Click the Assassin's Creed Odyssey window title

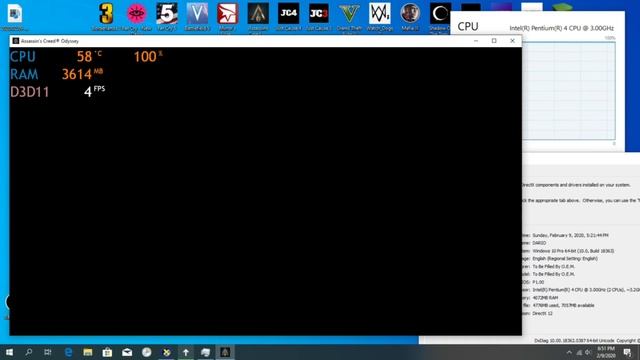tap(50, 41)
